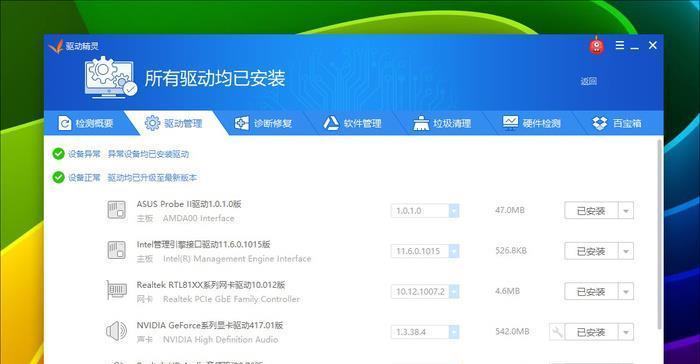Open the 诊断修复 tab
The width and height of the screenshot is (700, 364).
[x=264, y=123]
